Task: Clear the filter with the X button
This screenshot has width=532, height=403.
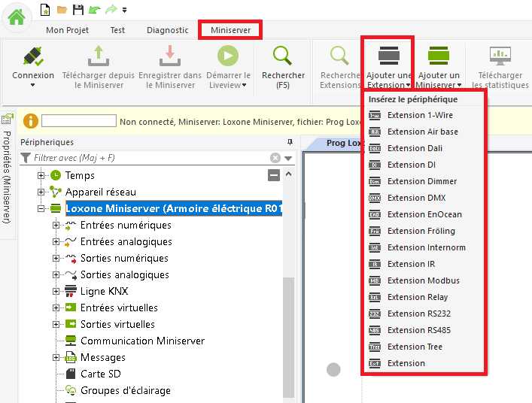Action: (x=275, y=158)
